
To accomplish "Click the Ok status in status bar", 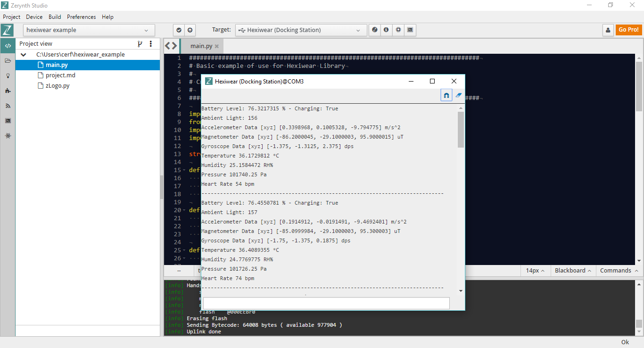I will (x=625, y=342).
